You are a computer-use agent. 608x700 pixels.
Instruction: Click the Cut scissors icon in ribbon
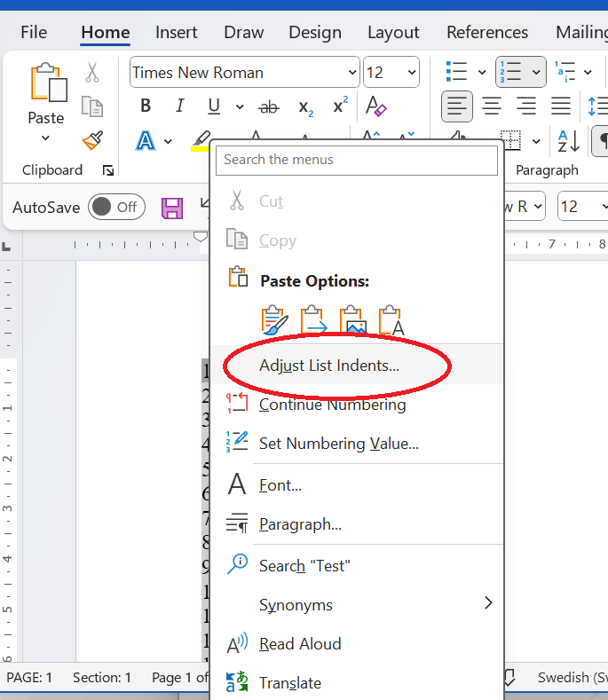tap(92, 73)
